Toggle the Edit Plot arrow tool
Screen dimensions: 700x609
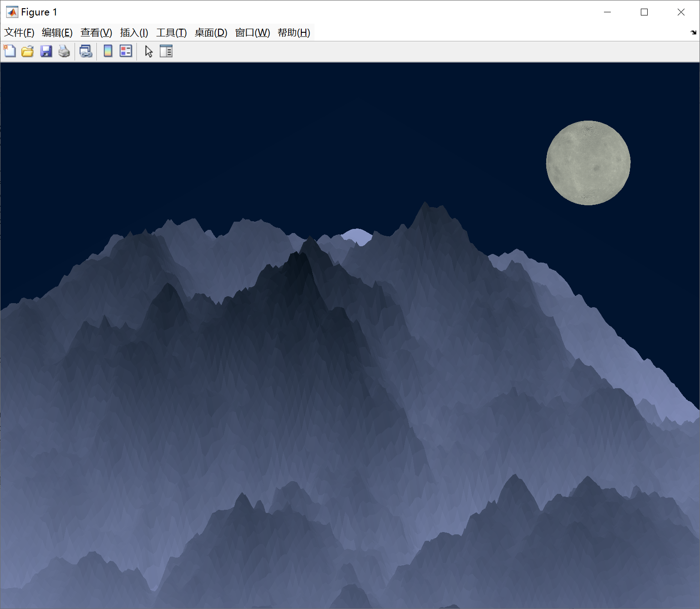point(148,51)
